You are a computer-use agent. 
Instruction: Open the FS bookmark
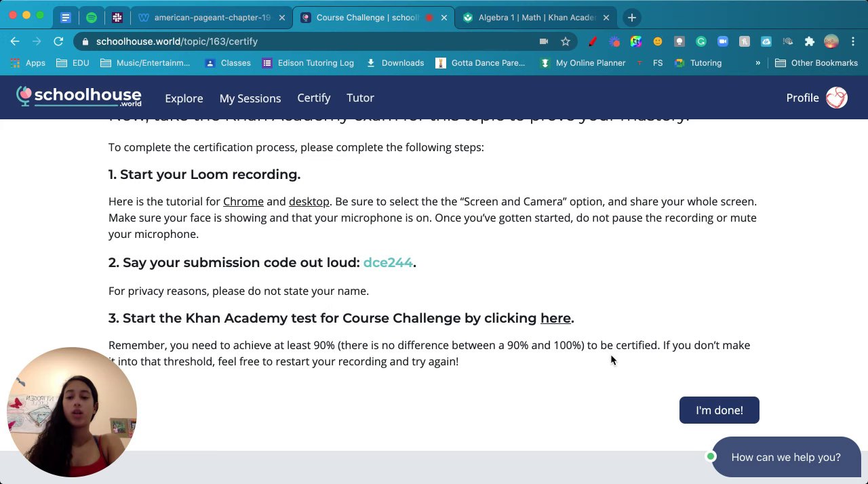coord(650,63)
